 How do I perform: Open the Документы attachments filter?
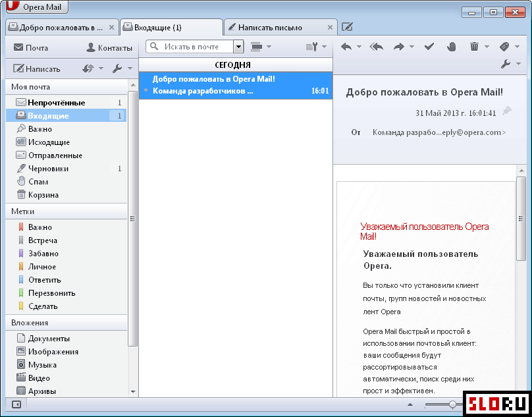click(66, 339)
